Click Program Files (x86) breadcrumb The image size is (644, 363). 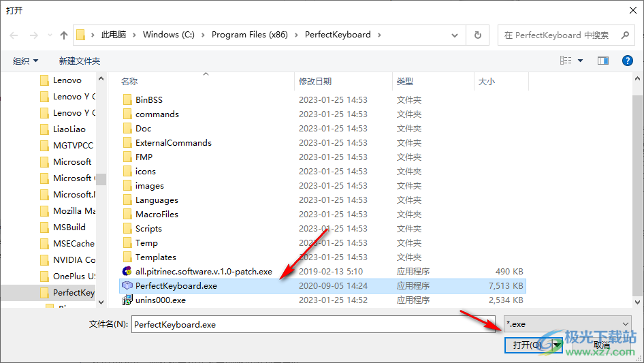pyautogui.click(x=249, y=35)
